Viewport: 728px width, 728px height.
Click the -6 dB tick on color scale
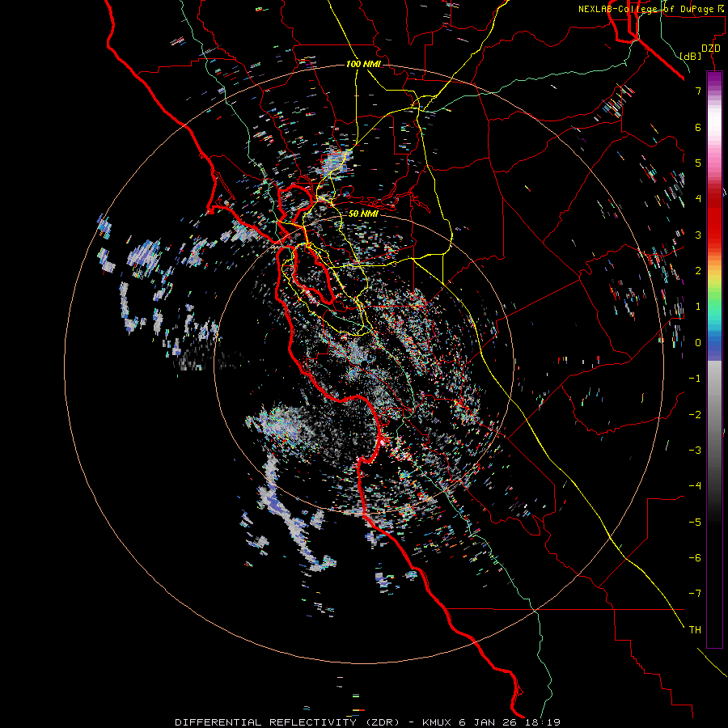pyautogui.click(x=695, y=557)
